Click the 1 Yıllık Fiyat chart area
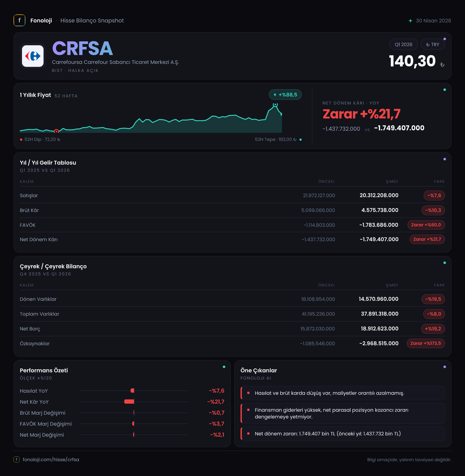Image resolution: width=465 pixels, height=476 pixels. [151, 118]
